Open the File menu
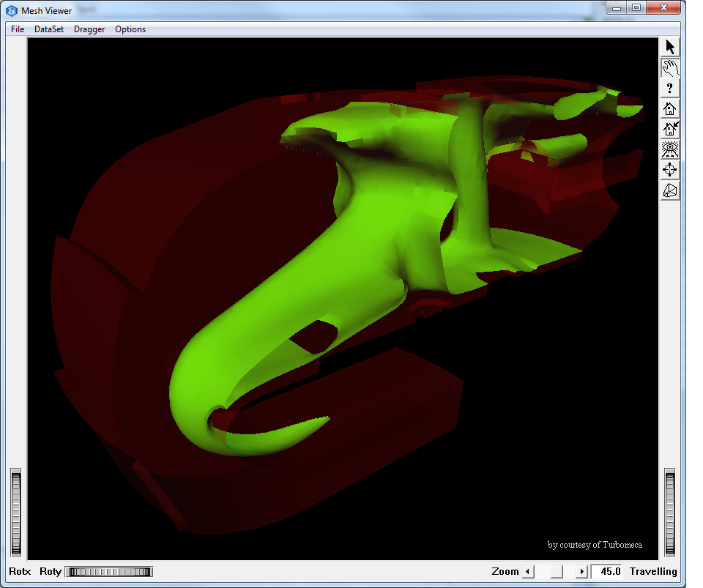Viewport: 703px width, 588px height. point(18,29)
